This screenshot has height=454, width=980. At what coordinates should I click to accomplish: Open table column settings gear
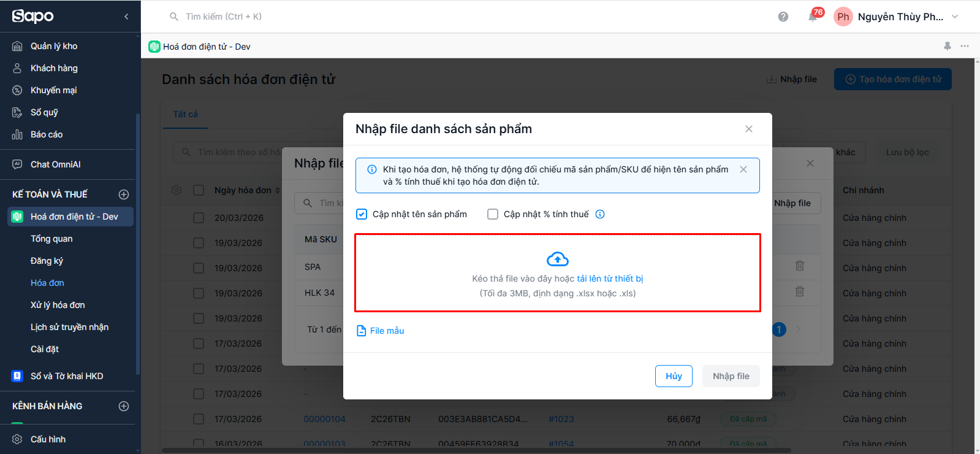point(177,190)
